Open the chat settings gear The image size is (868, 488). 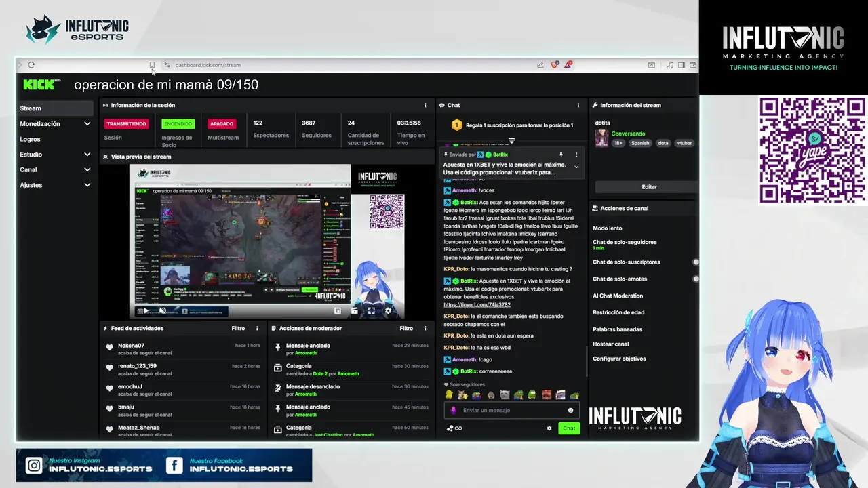pyautogui.click(x=549, y=428)
